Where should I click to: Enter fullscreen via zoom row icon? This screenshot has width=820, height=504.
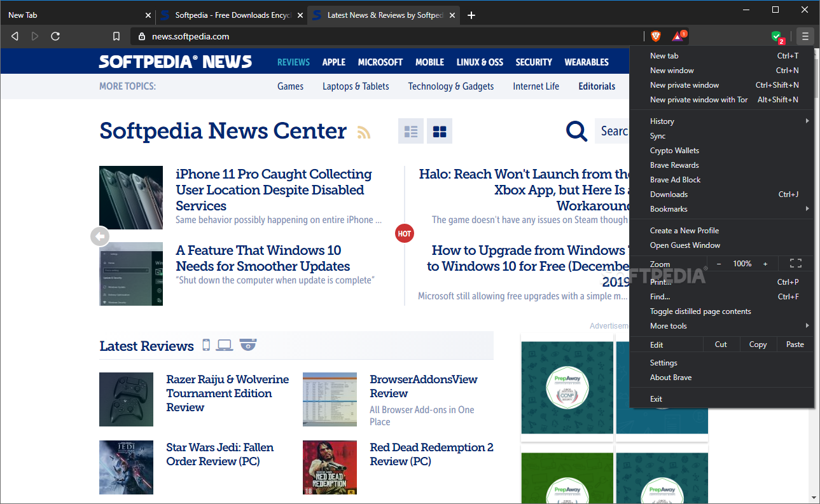coord(795,263)
